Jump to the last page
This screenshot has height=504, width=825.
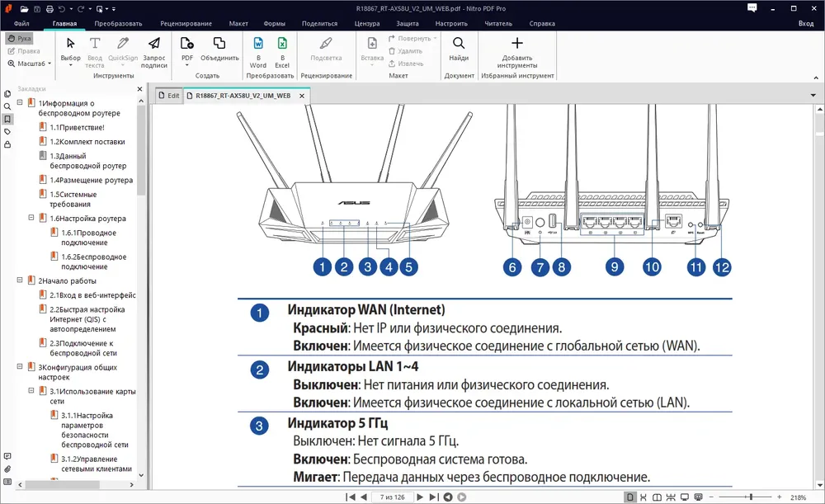(434, 497)
